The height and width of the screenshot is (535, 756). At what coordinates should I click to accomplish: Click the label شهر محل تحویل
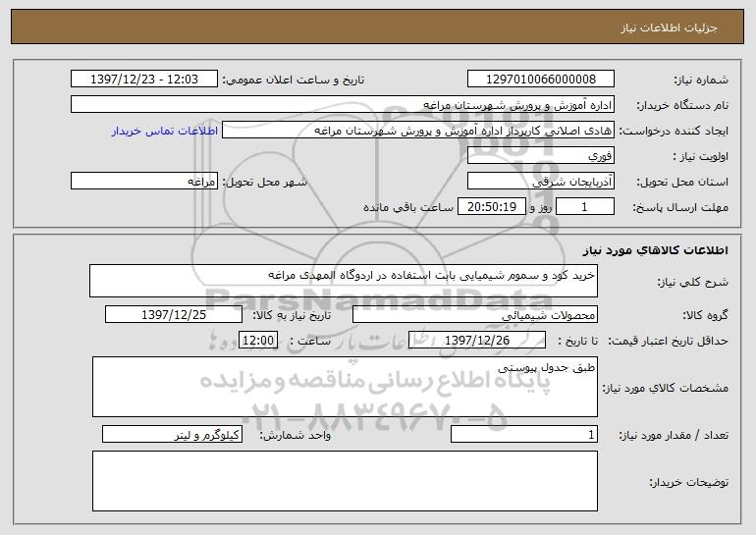[x=264, y=182]
